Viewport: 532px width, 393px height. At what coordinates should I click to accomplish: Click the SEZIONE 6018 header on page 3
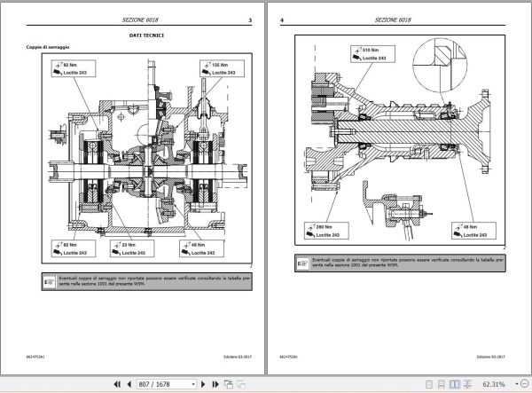pos(140,20)
